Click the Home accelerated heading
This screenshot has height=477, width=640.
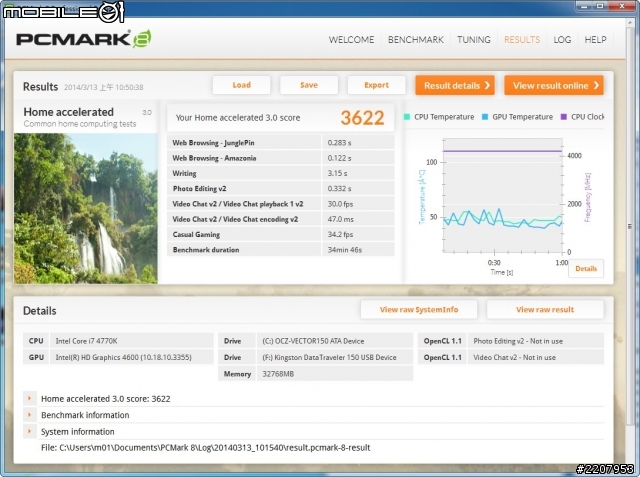[x=69, y=112]
